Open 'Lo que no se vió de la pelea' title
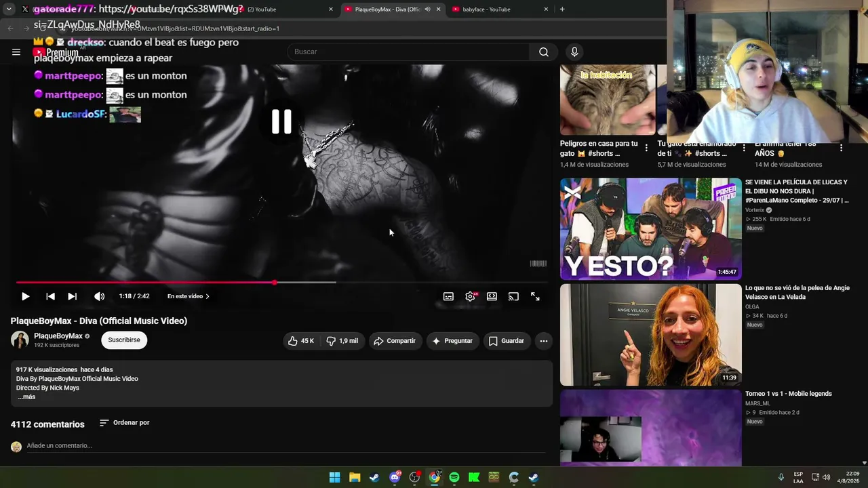The width and height of the screenshot is (868, 488). click(x=797, y=292)
